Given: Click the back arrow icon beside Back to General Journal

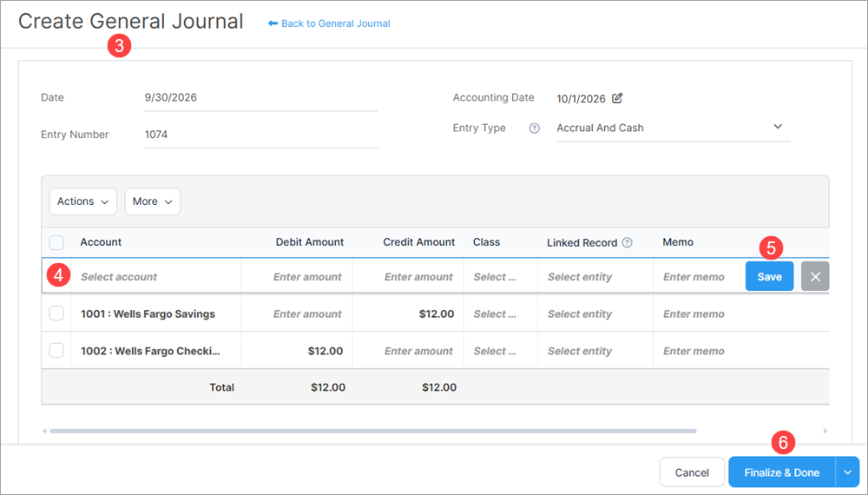Looking at the screenshot, I should click(273, 23).
